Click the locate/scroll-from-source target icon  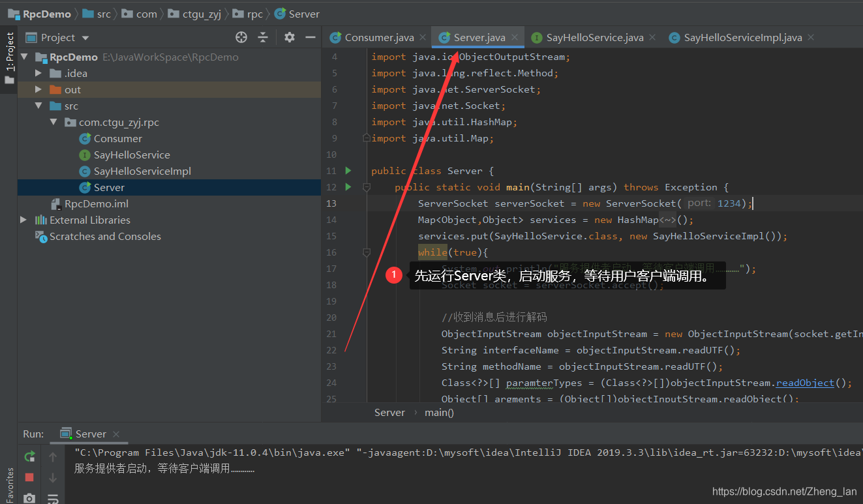241,37
